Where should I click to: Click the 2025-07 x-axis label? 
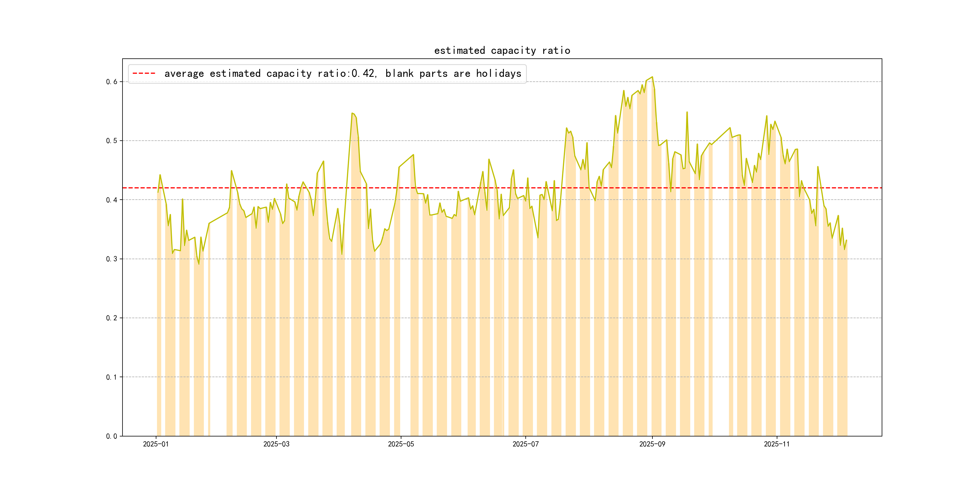point(525,444)
